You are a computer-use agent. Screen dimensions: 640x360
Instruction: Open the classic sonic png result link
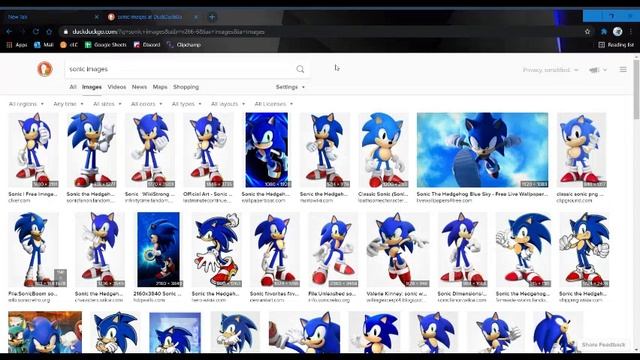click(580, 194)
